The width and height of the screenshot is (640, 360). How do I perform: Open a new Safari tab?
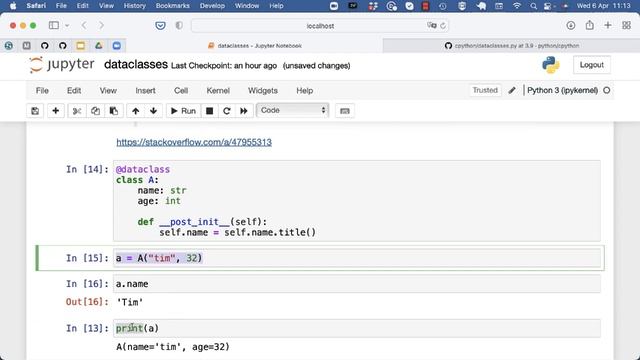(608, 25)
